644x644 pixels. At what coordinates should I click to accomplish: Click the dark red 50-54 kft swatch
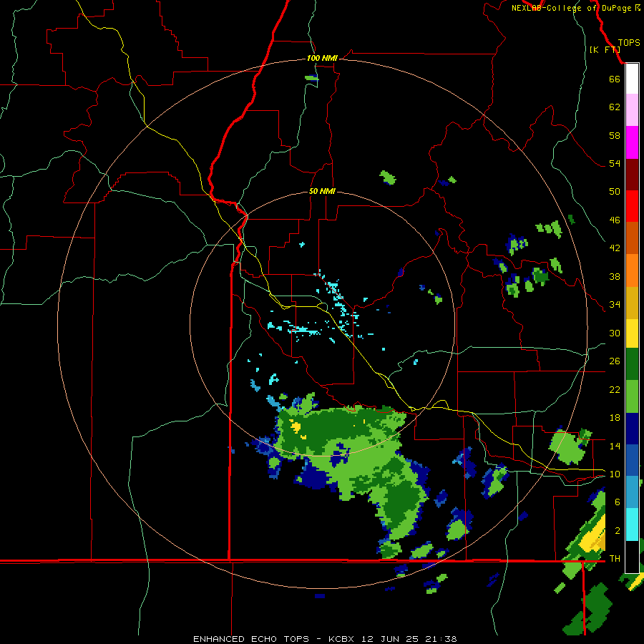tap(632, 175)
